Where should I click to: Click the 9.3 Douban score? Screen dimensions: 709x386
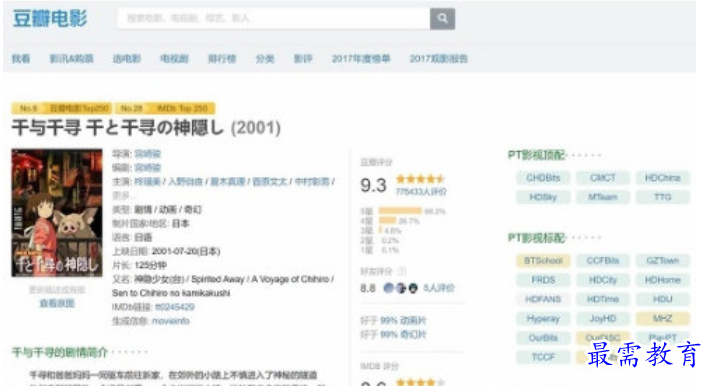pos(373,185)
